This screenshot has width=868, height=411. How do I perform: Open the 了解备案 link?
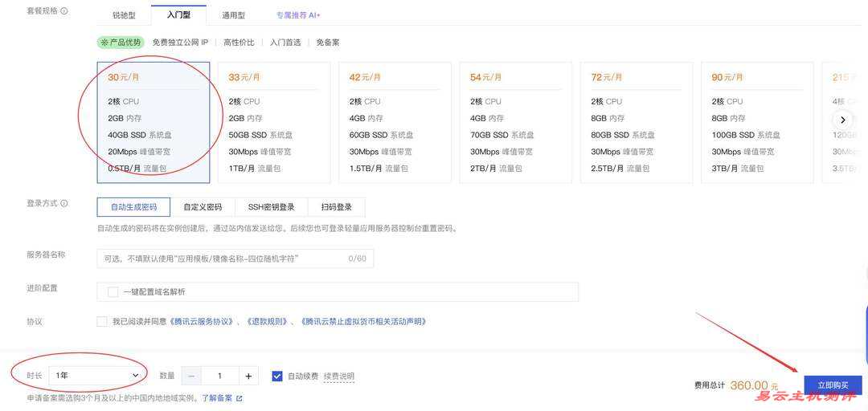tap(217, 397)
